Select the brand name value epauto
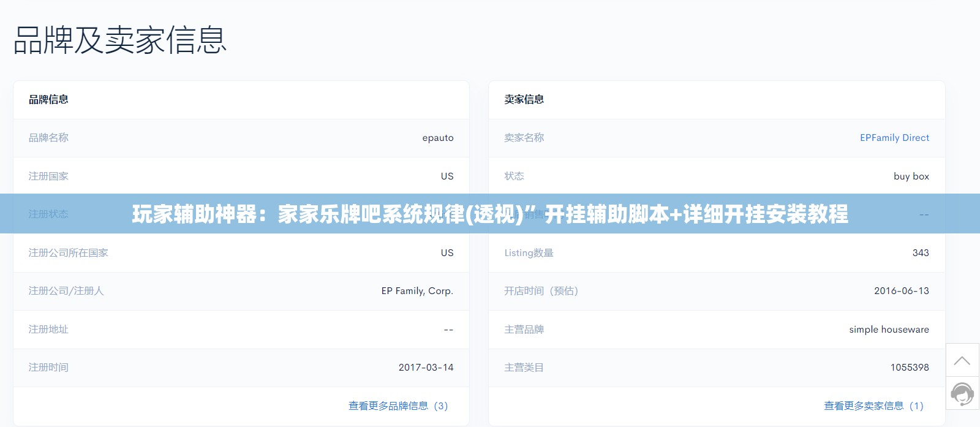 438,138
